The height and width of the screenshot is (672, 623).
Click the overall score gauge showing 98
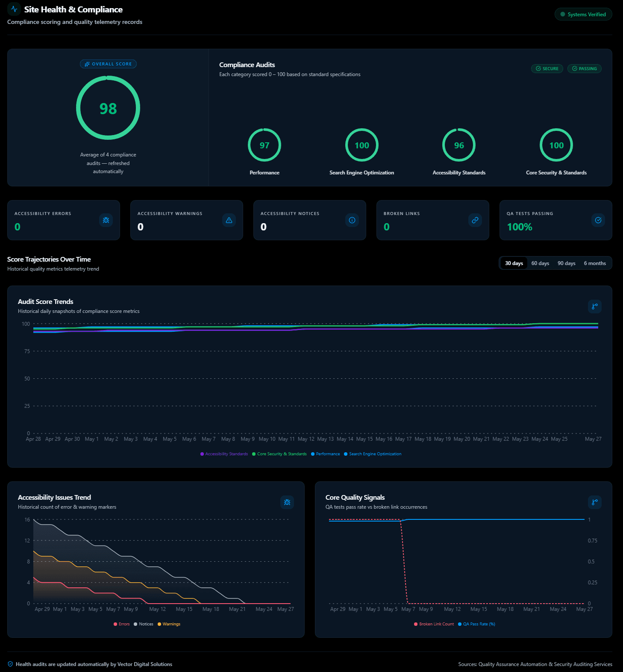pos(108,108)
